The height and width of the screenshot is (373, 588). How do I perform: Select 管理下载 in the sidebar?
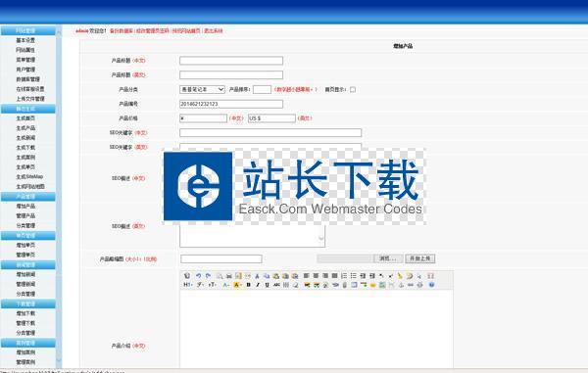click(25, 323)
